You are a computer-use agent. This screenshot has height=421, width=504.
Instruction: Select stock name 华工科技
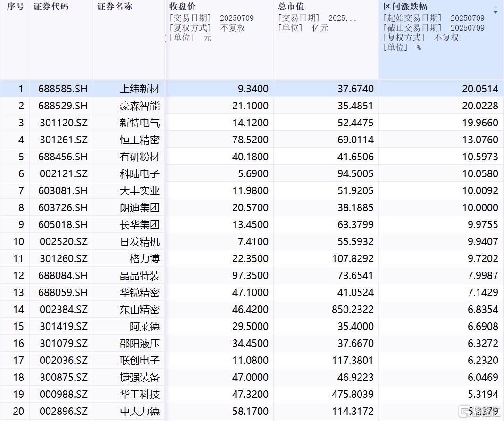pos(140,394)
